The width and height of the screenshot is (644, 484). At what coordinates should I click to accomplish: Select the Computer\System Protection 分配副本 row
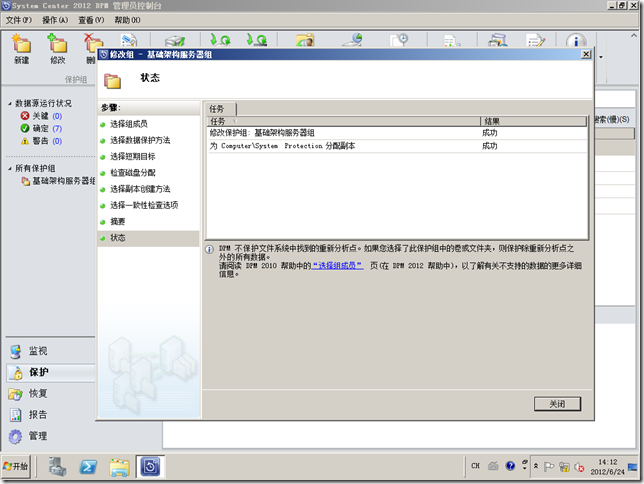tap(397, 146)
